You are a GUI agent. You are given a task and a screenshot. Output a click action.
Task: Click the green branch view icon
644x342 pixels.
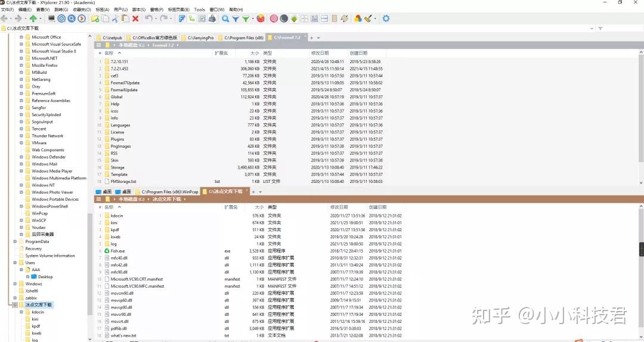(192, 18)
